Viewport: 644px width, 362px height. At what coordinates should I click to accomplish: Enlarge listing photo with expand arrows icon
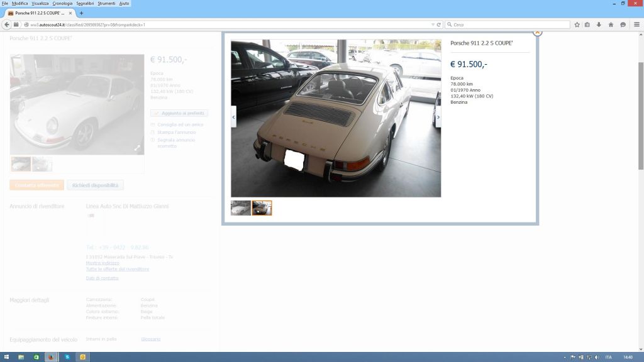(x=137, y=148)
